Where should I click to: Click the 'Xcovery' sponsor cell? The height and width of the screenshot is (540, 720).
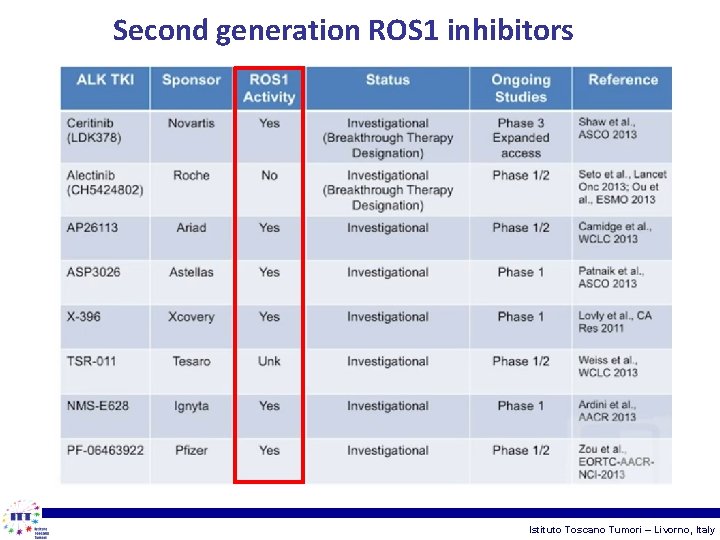[x=191, y=326]
